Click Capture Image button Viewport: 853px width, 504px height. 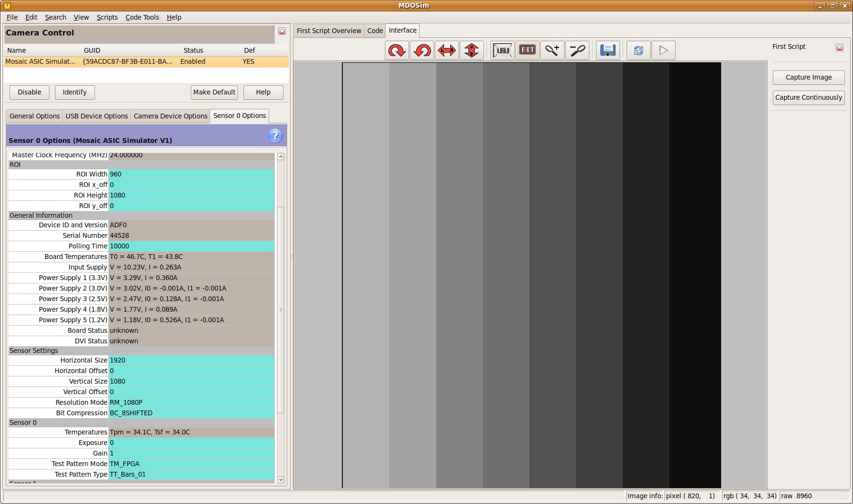point(808,77)
